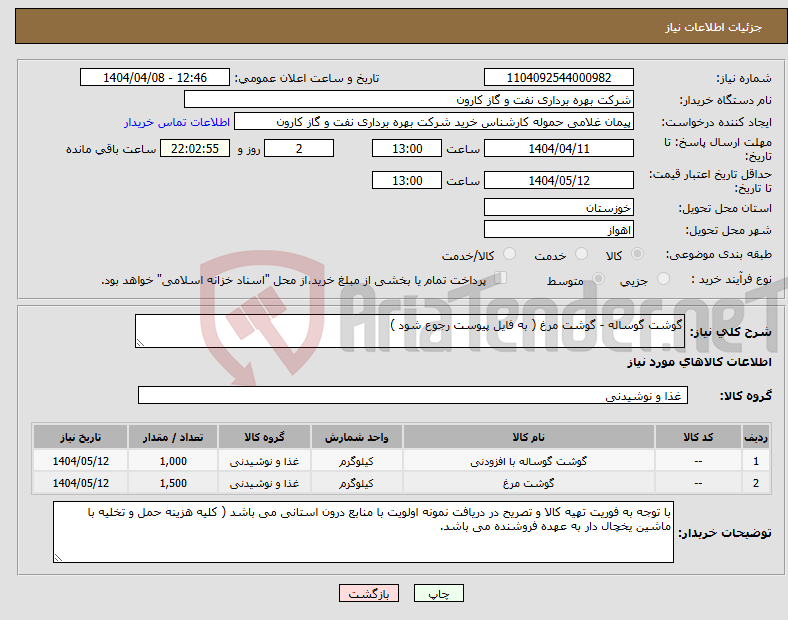788x620 pixels.
Task: Click the کد کالا column header
Action: click(698, 437)
